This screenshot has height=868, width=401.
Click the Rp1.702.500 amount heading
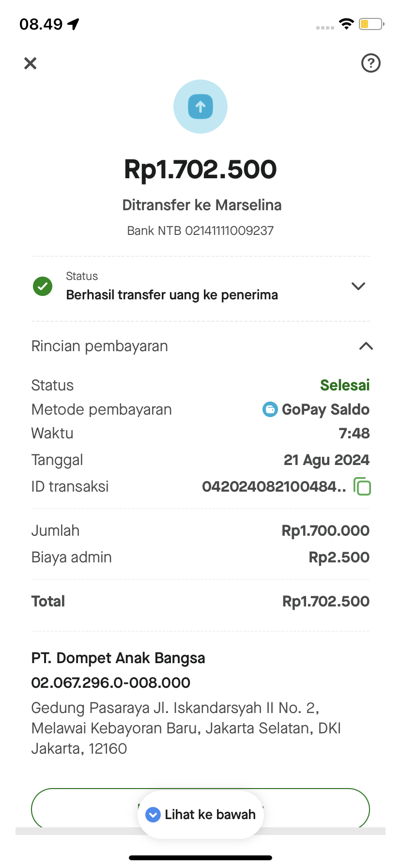[200, 170]
